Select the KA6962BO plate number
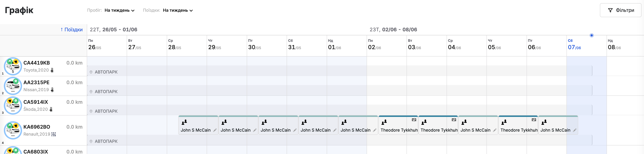This screenshot has height=154, width=644. 37,127
